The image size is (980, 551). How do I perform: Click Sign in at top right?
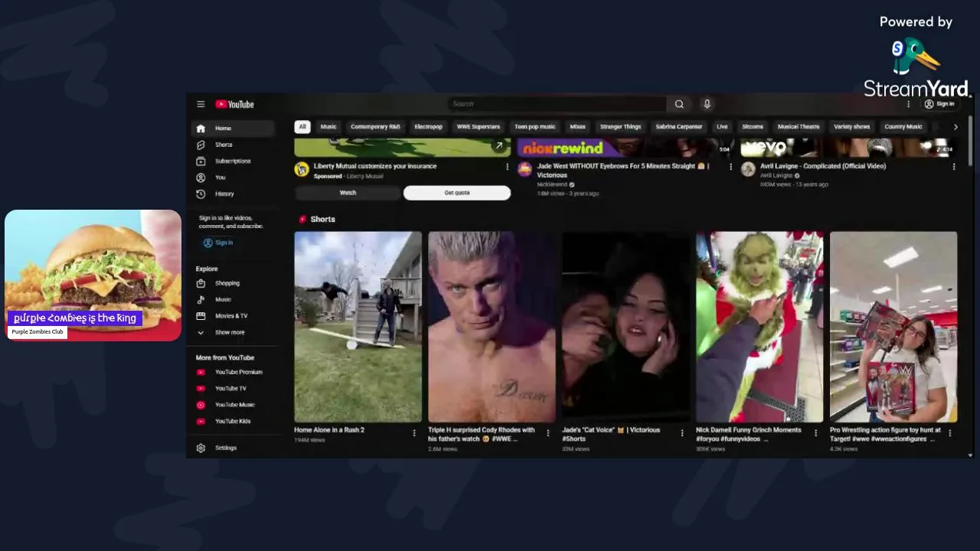pyautogui.click(x=939, y=104)
